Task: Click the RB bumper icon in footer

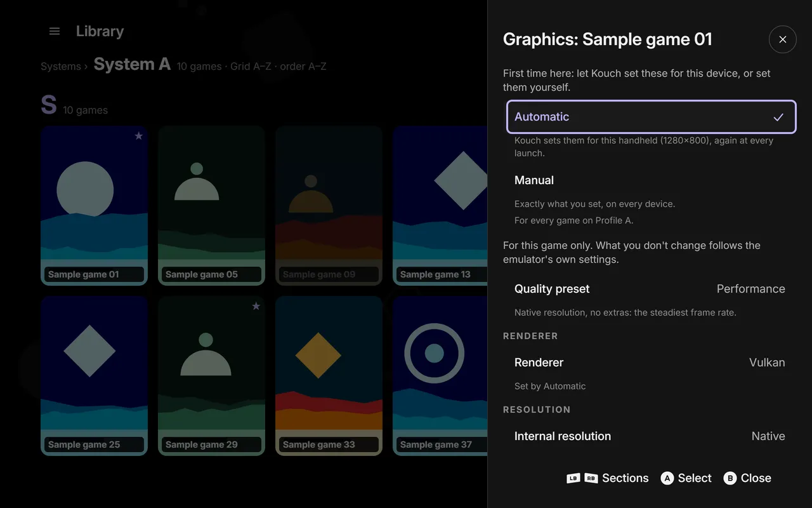Action: tap(591, 478)
